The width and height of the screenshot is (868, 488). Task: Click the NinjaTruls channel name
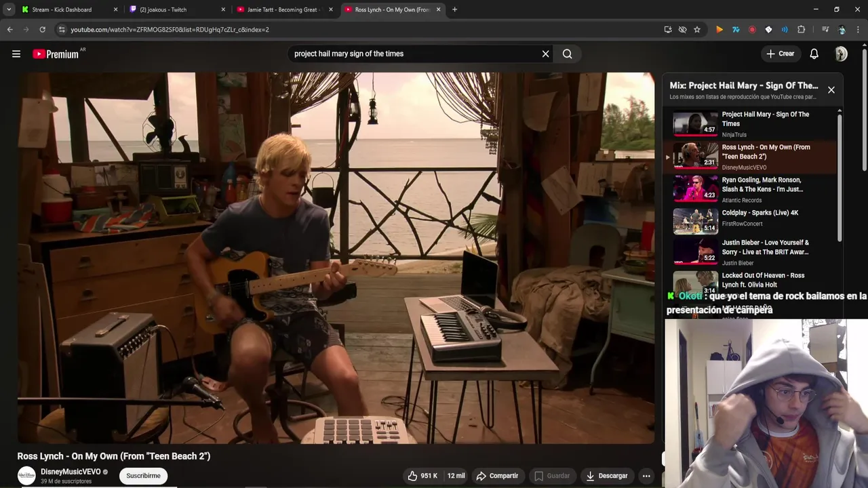[x=734, y=135]
